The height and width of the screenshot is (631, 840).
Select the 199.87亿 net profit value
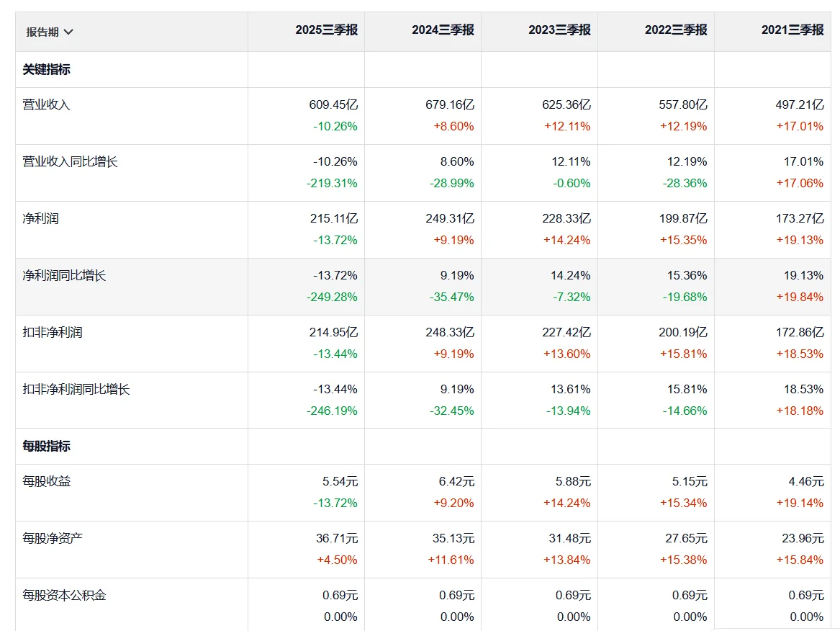(683, 218)
